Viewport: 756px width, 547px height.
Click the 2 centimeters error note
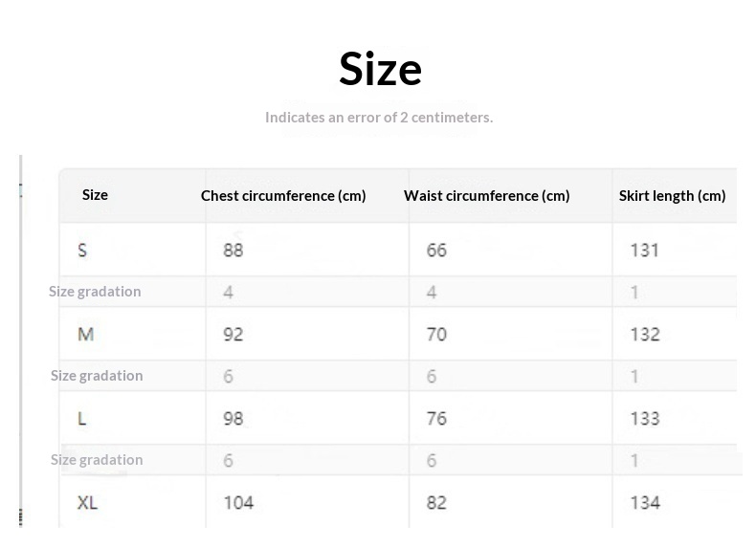pyautogui.click(x=379, y=118)
